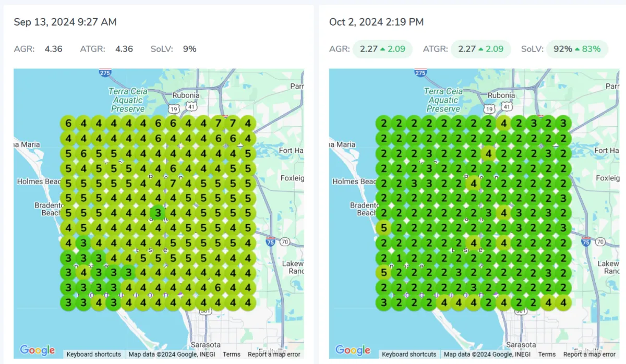Click 'Terra Ceia Aquatic Preserve' on left map
The width and height of the screenshot is (626, 364).
(128, 100)
